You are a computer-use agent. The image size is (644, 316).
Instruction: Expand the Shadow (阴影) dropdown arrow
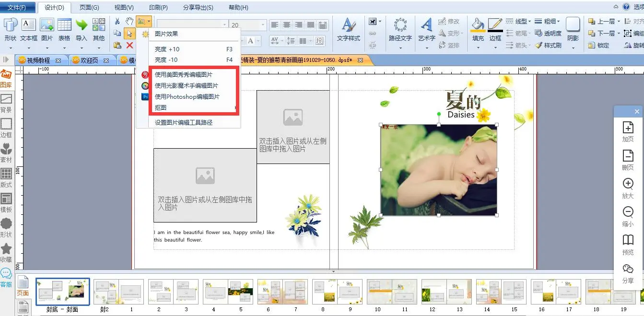click(x=573, y=47)
